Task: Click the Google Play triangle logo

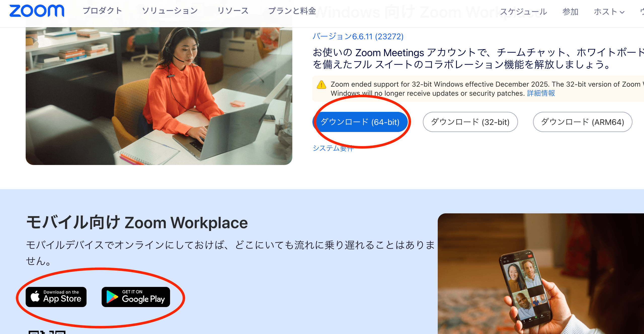Action: click(x=112, y=297)
